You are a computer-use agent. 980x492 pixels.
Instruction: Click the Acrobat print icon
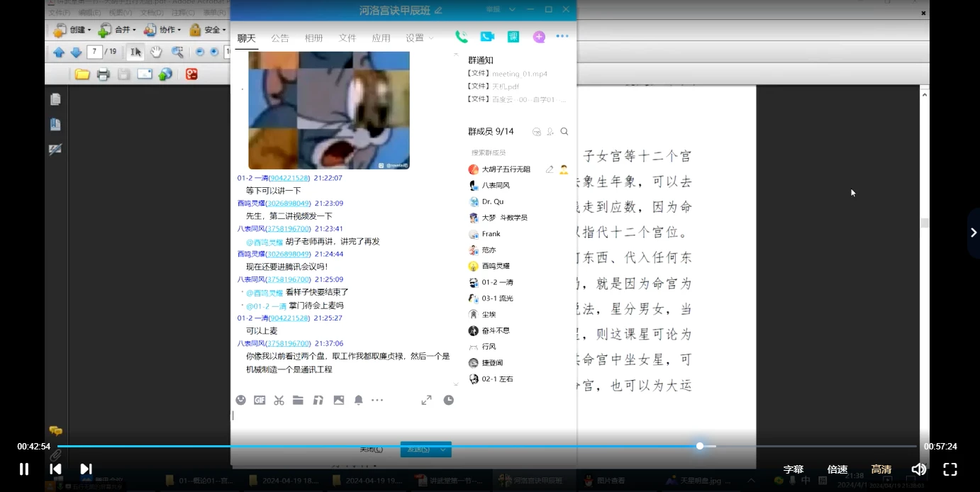pos(104,74)
